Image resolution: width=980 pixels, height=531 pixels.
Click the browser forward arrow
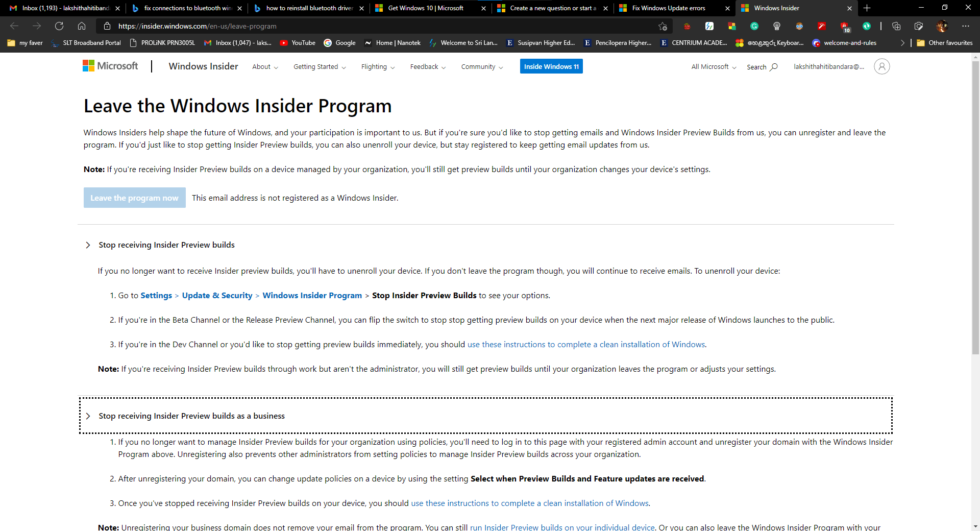(37, 26)
